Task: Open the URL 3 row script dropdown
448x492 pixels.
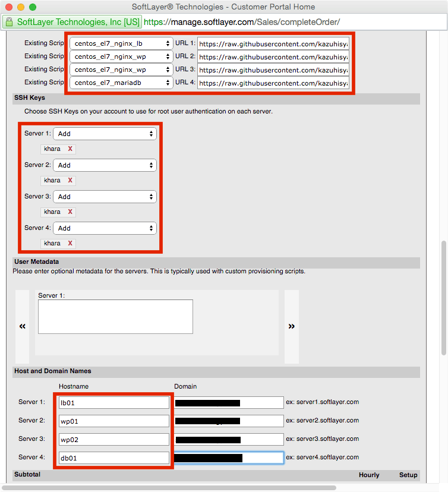Action: point(121,70)
